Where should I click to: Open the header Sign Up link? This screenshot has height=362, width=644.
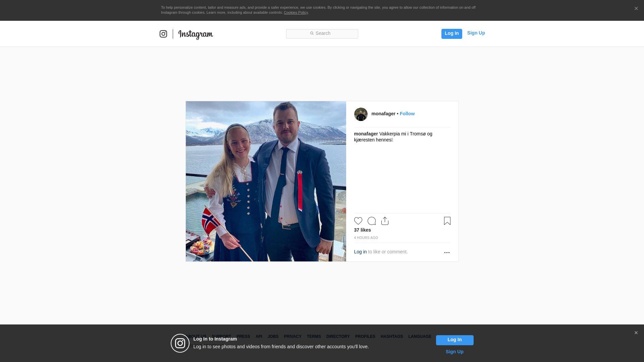click(x=476, y=33)
